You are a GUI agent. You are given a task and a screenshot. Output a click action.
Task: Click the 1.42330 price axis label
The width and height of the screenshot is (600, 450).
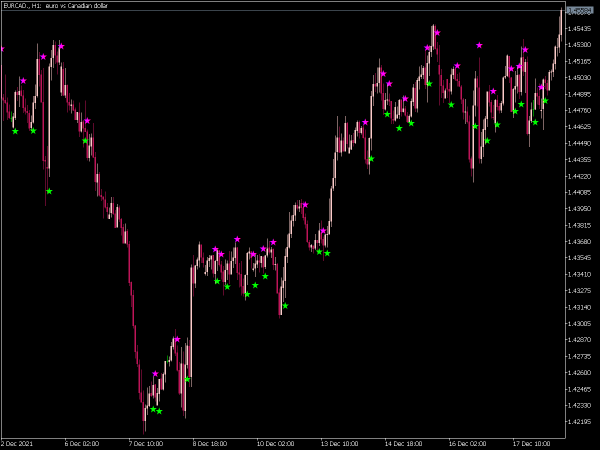pos(580,406)
